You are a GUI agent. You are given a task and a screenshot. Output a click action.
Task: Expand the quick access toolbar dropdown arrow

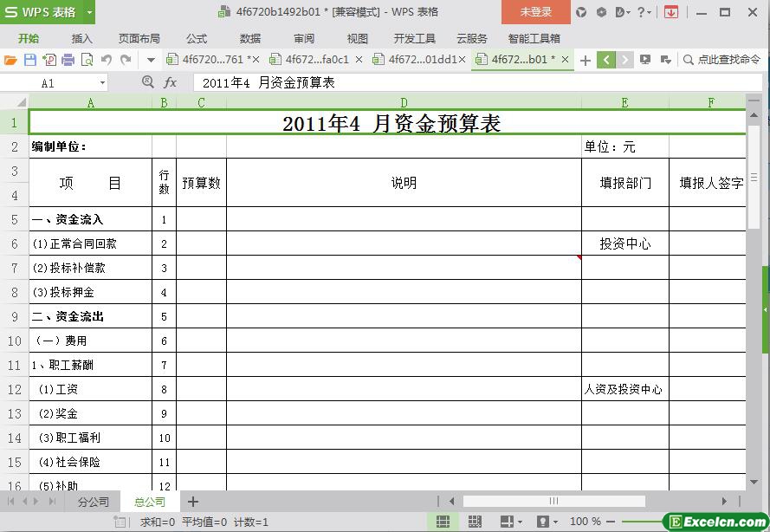(151, 61)
